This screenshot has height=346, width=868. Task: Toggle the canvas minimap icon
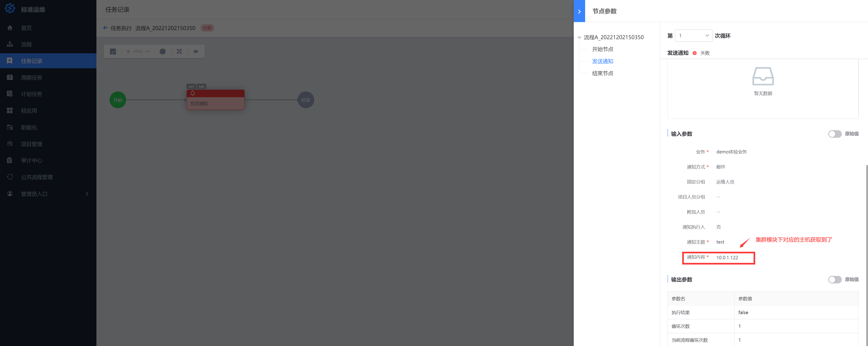(x=113, y=51)
